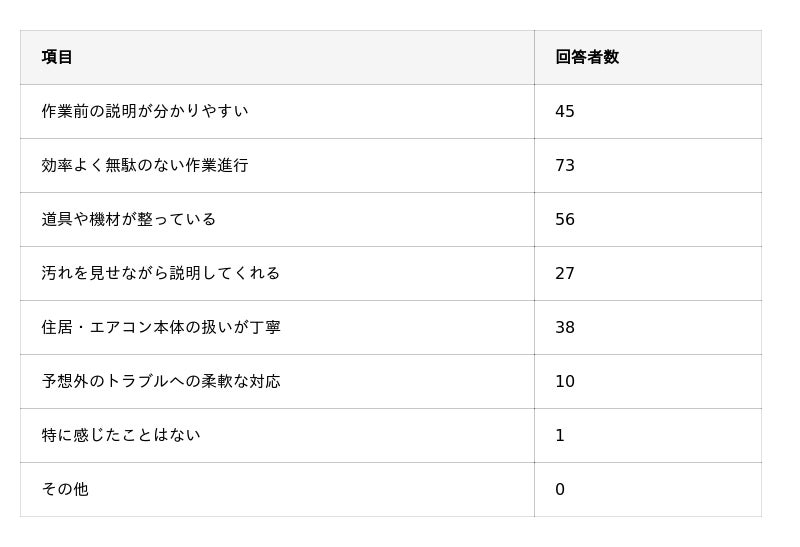Select the 予想外のトラブルへの柔軟な対応 cell

click(x=161, y=381)
